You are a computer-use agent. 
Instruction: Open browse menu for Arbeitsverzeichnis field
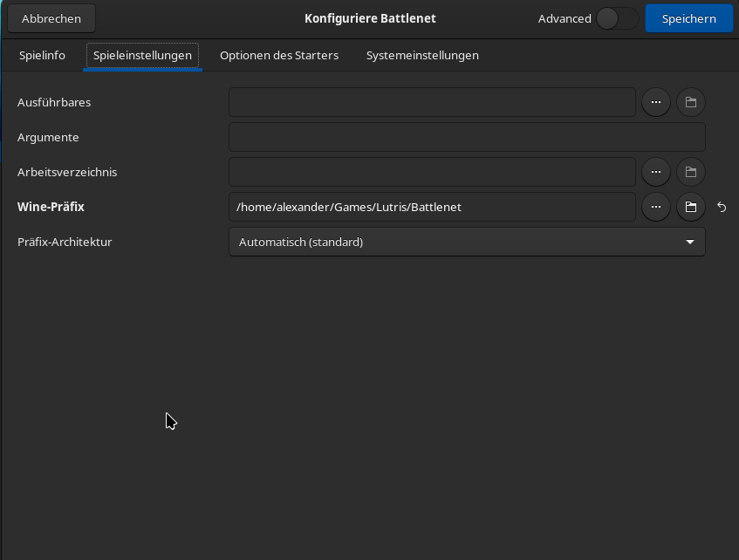(x=655, y=172)
